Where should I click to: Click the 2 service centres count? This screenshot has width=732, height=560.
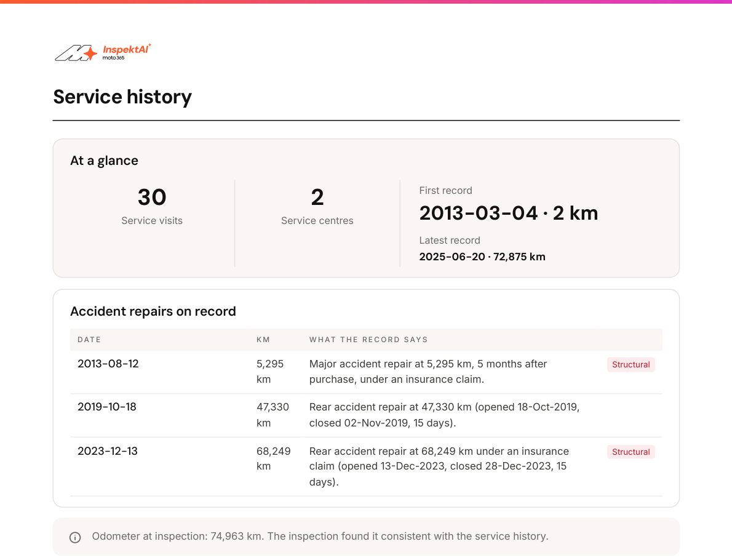pyautogui.click(x=317, y=197)
